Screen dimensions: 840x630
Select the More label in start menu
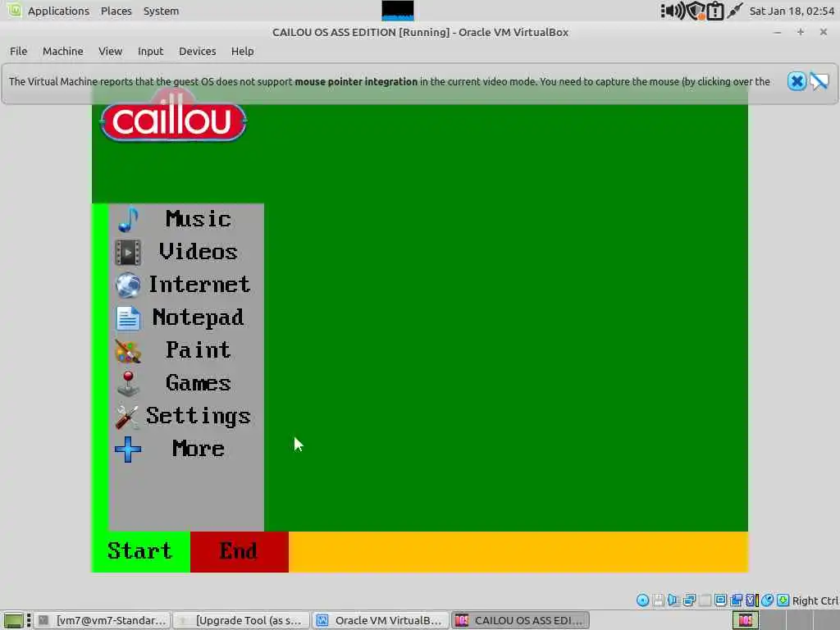coord(199,450)
